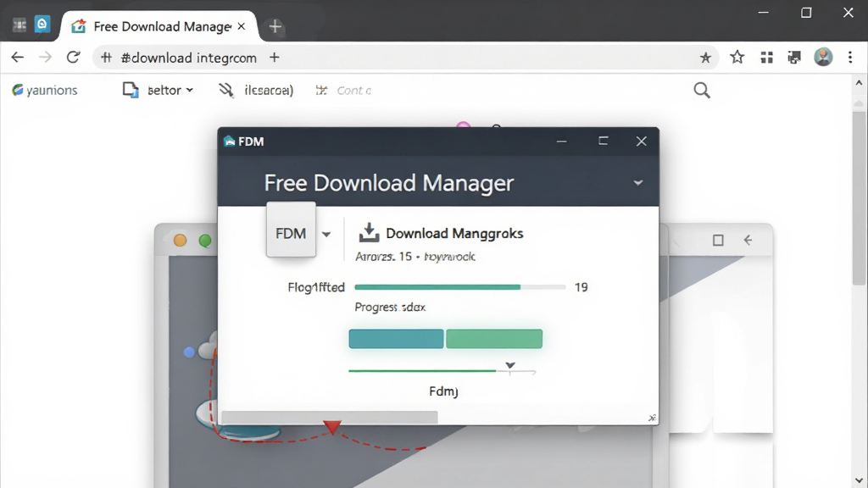Go back with the browser back arrow
868x488 pixels.
click(x=18, y=57)
